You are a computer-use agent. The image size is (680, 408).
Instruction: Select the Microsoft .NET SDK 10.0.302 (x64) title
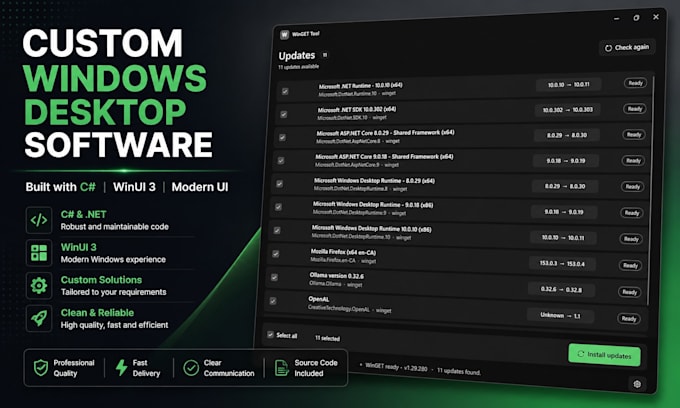(357, 109)
